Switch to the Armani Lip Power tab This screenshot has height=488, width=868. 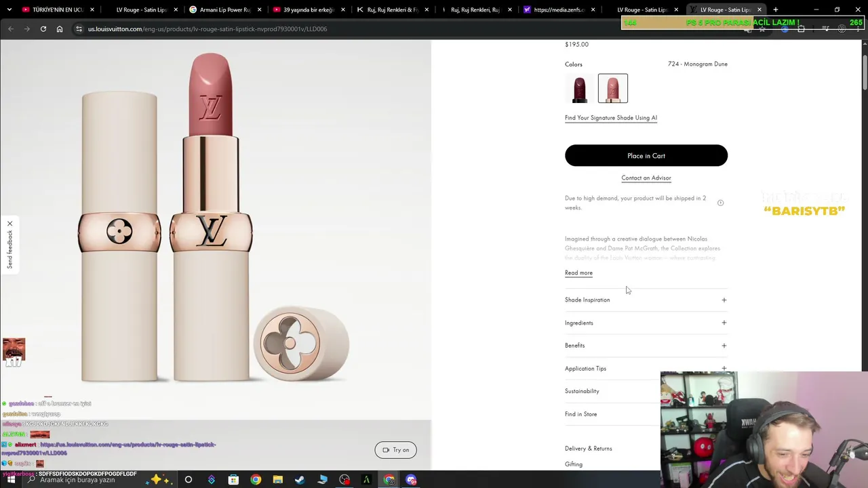(x=225, y=9)
